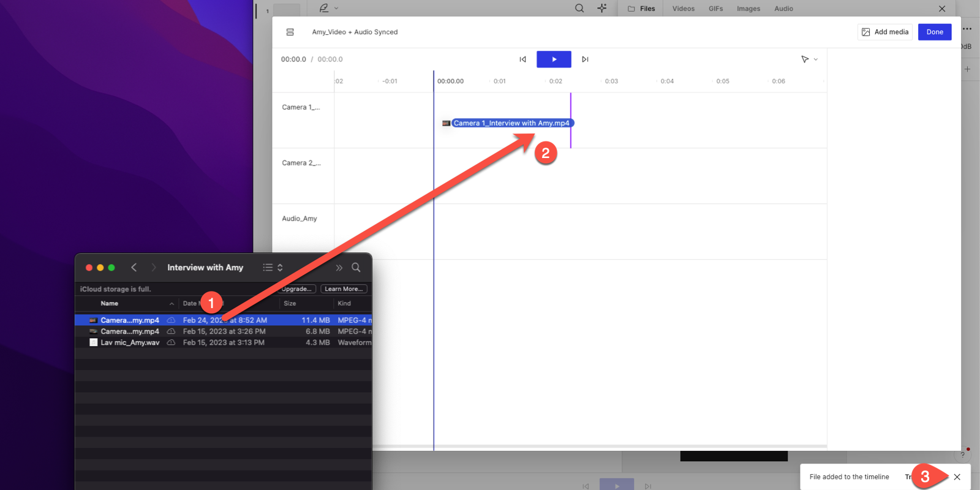The height and width of the screenshot is (490, 980).
Task: Click the red close button of Finder
Action: click(x=89, y=268)
